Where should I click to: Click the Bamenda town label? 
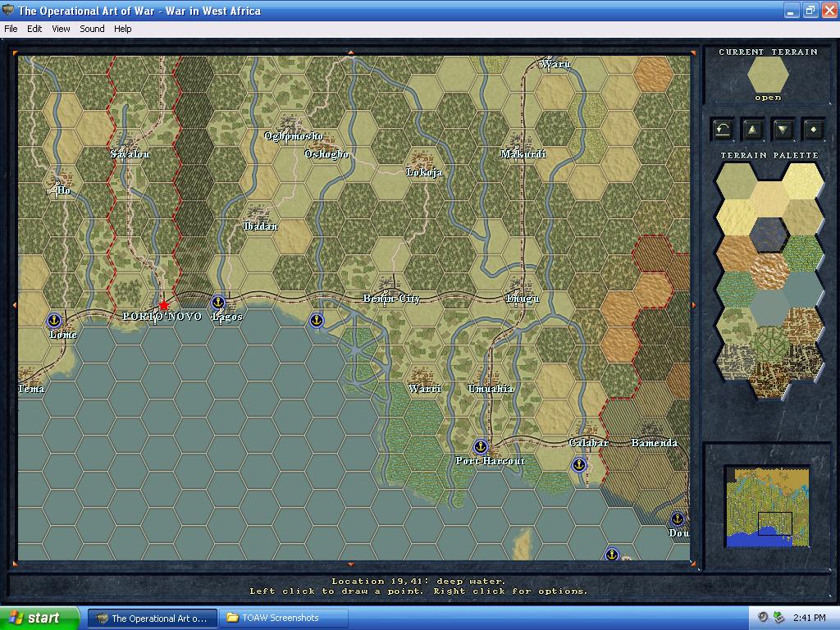(x=654, y=442)
